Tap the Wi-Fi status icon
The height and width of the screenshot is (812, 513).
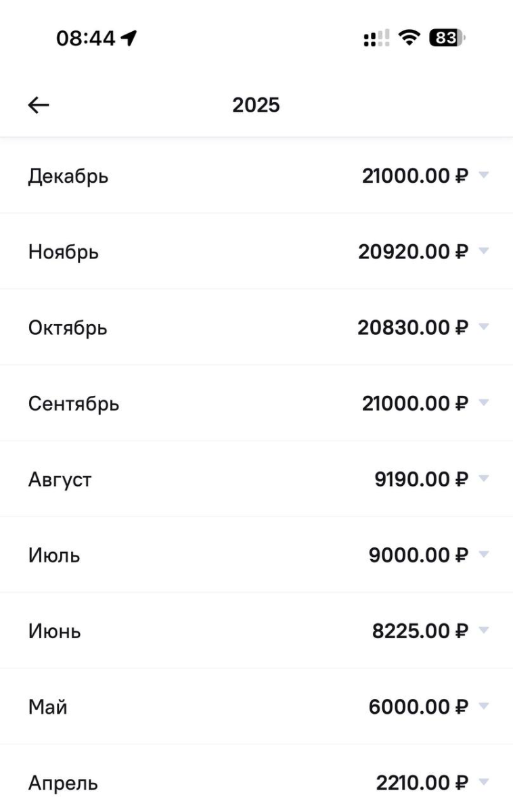point(409,39)
